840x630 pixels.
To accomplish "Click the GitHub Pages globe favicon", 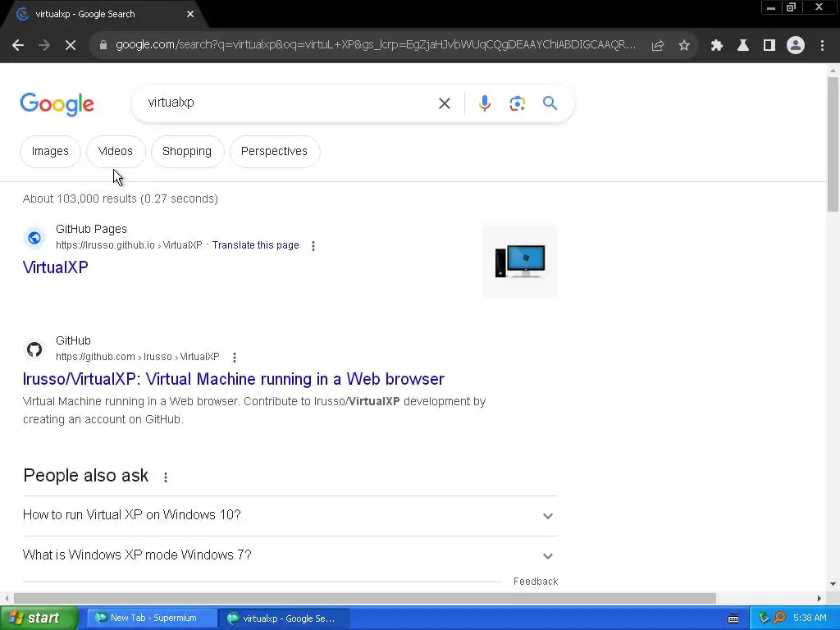I will (34, 238).
